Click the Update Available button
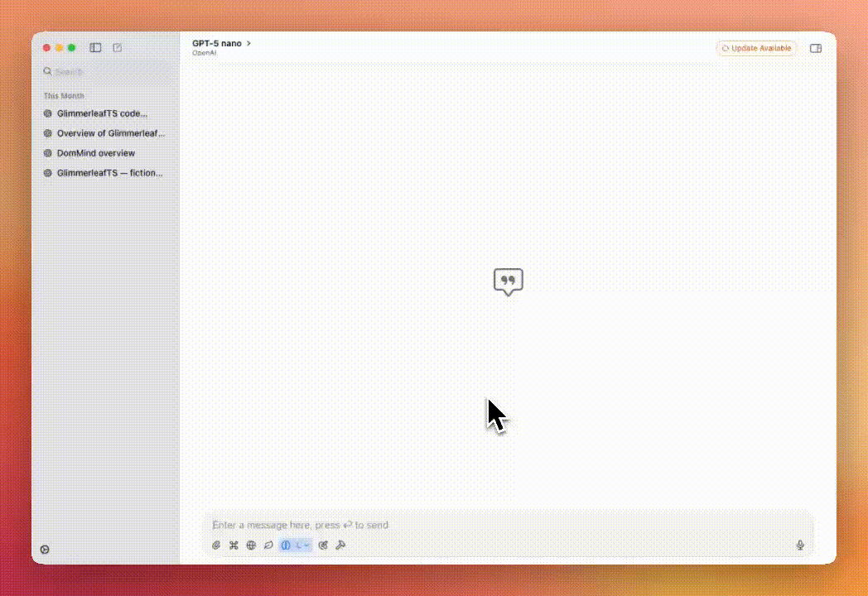Viewport: 868px width, 596px height. (x=756, y=48)
